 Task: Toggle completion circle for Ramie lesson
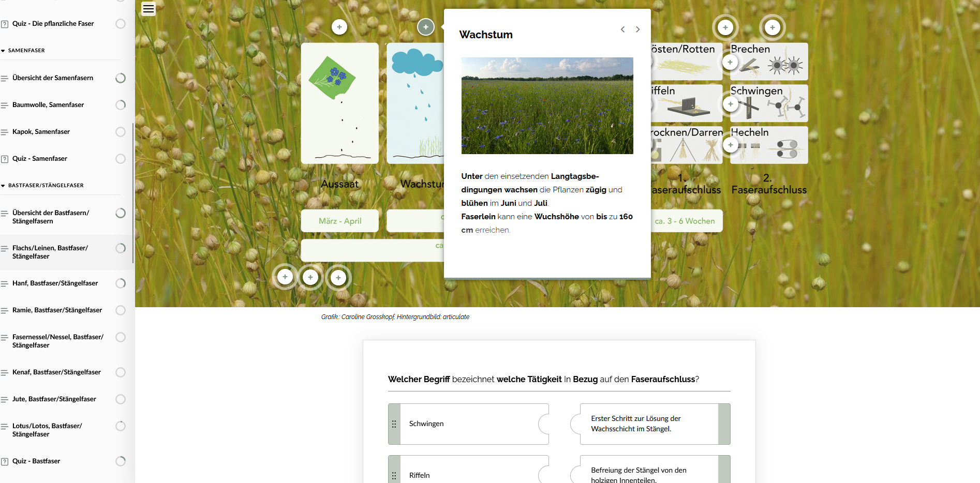(x=121, y=310)
